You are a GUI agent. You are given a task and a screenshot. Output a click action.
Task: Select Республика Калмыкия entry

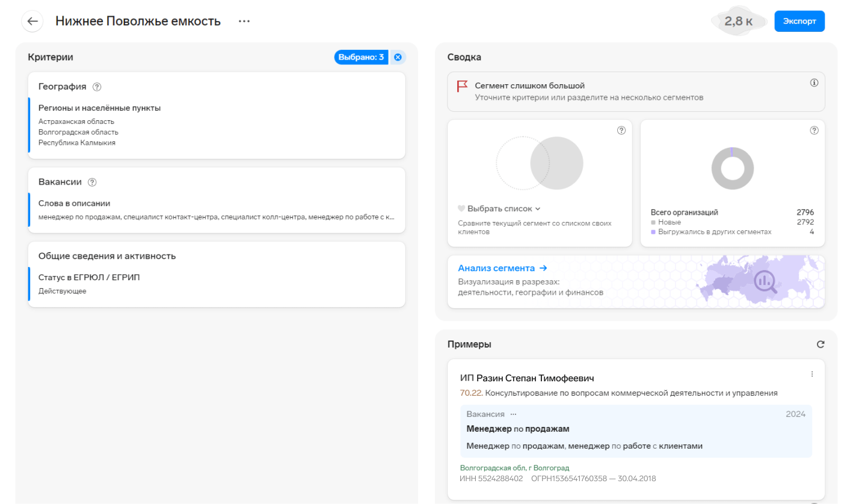click(77, 143)
